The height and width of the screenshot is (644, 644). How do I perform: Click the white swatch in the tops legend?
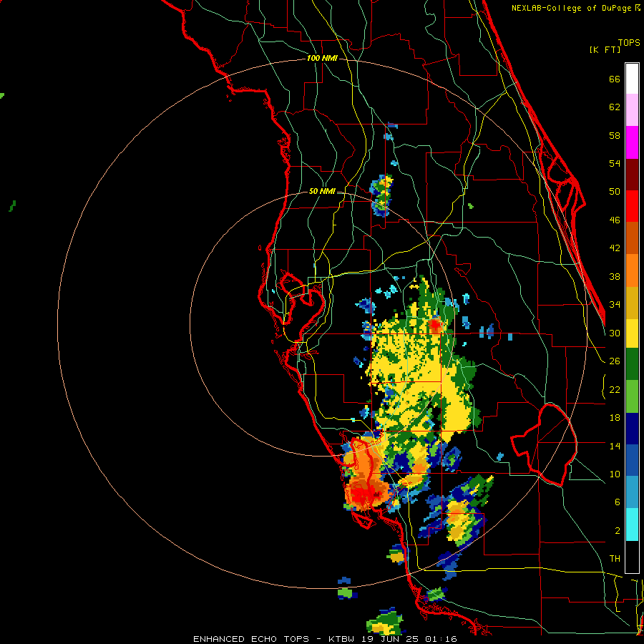[x=632, y=79]
